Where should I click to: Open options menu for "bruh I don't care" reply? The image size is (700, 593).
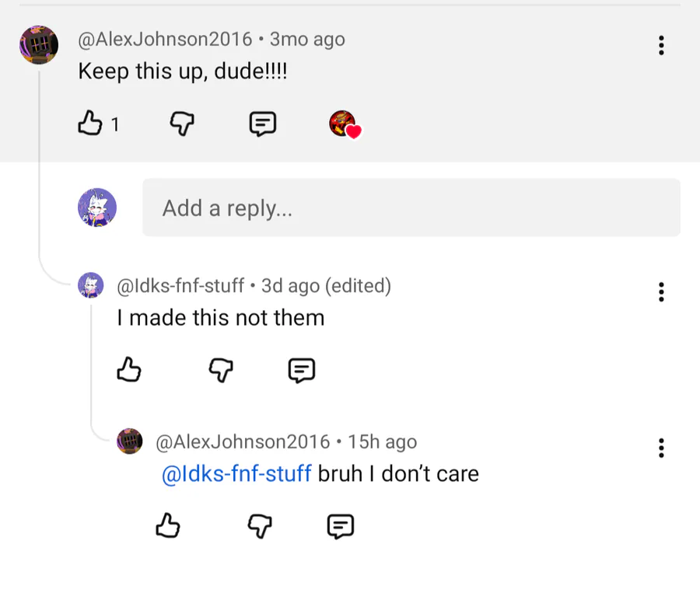[x=661, y=448]
